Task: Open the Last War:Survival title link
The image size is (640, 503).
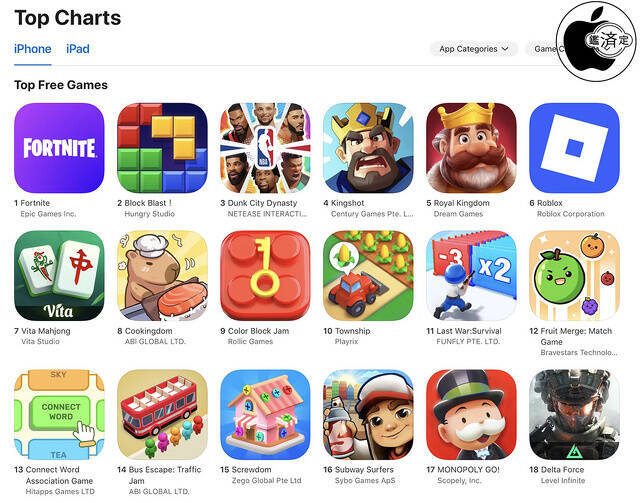Action: (469, 331)
